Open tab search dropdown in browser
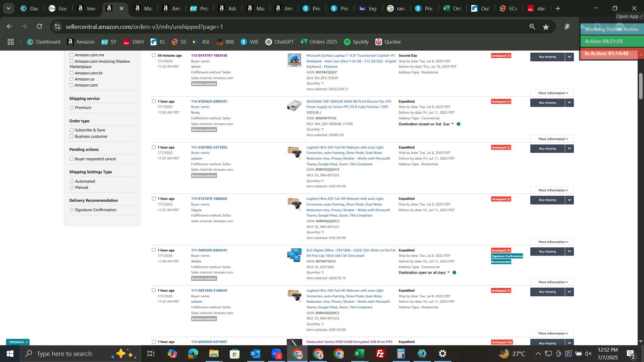 coord(8,9)
